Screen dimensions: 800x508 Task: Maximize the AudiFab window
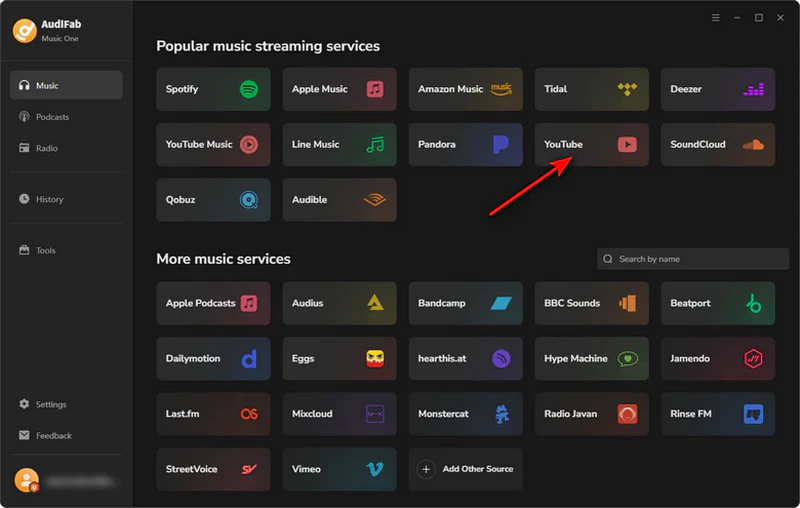759,18
